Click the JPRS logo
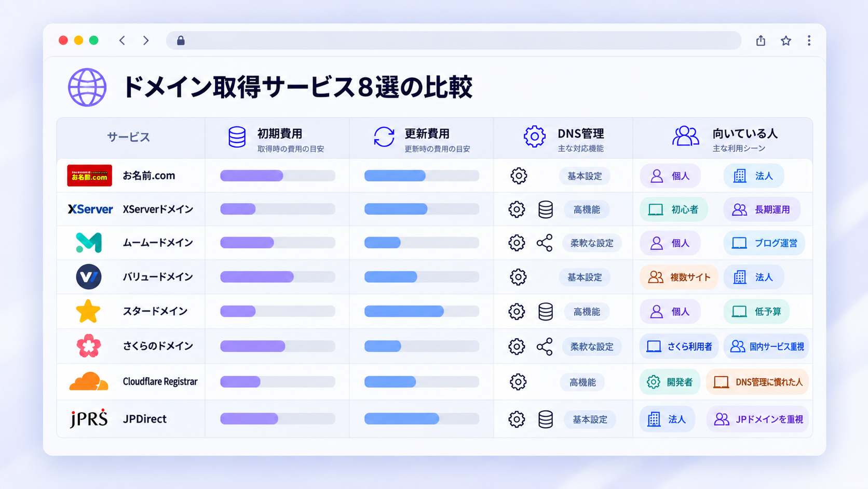Viewport: 868px width, 489px height. pyautogui.click(x=89, y=418)
